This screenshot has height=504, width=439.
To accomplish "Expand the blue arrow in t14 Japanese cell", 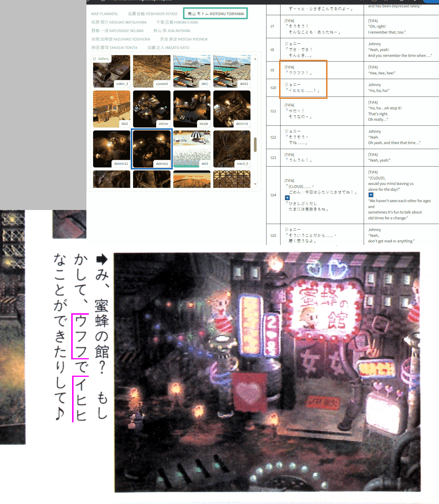I will [287, 198].
